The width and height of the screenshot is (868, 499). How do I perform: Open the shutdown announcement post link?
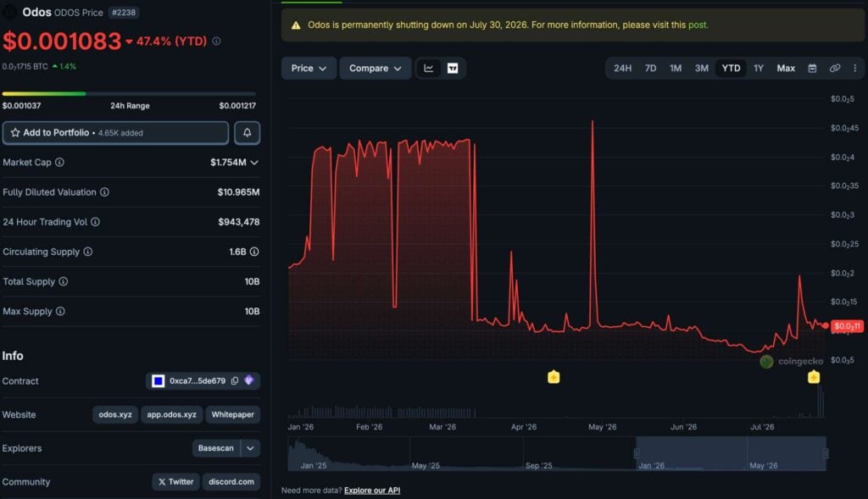tap(697, 25)
